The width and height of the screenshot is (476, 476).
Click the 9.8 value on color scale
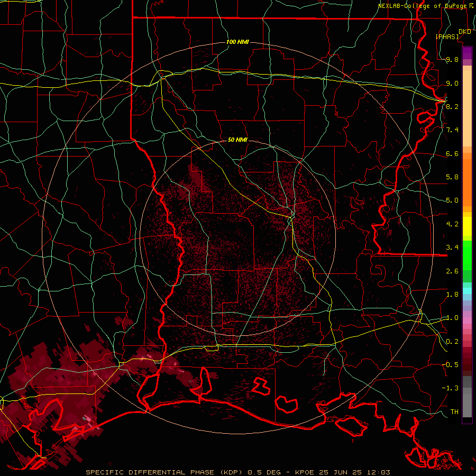coord(452,59)
